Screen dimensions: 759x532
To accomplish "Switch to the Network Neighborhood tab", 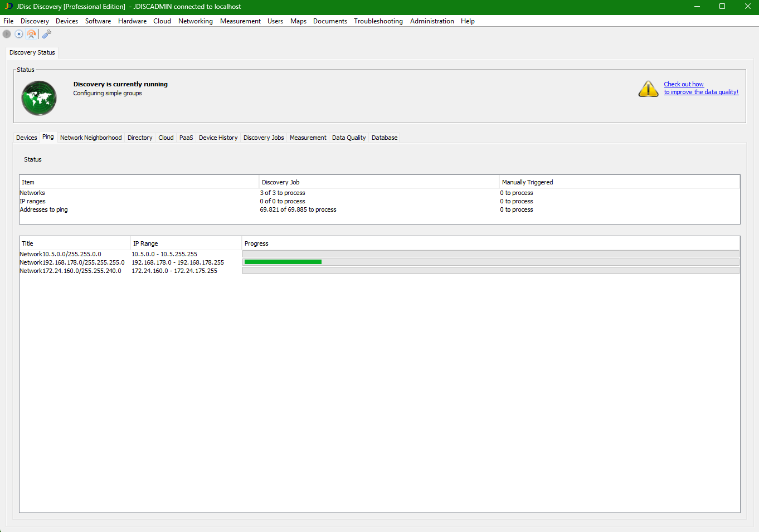I will [x=91, y=138].
